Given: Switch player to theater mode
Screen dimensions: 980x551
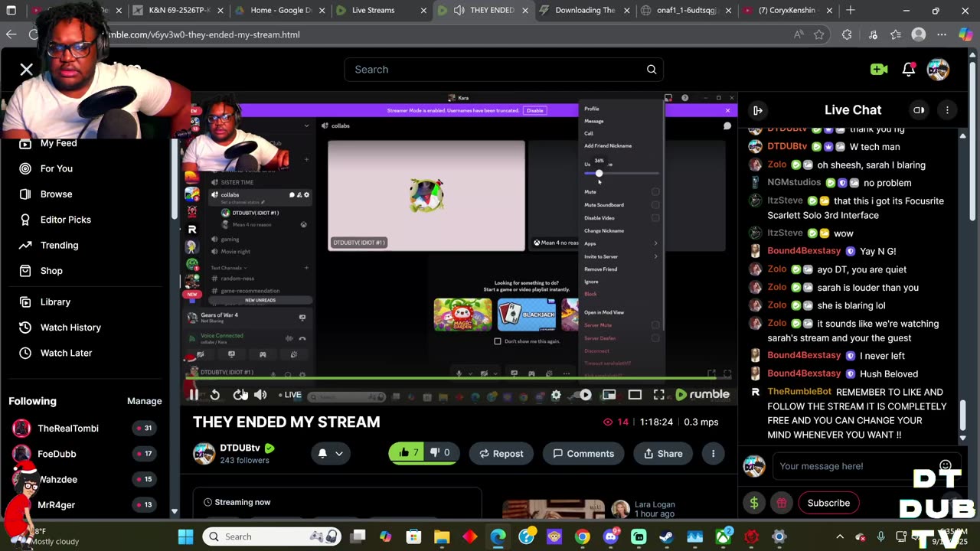Looking at the screenshot, I should (635, 395).
